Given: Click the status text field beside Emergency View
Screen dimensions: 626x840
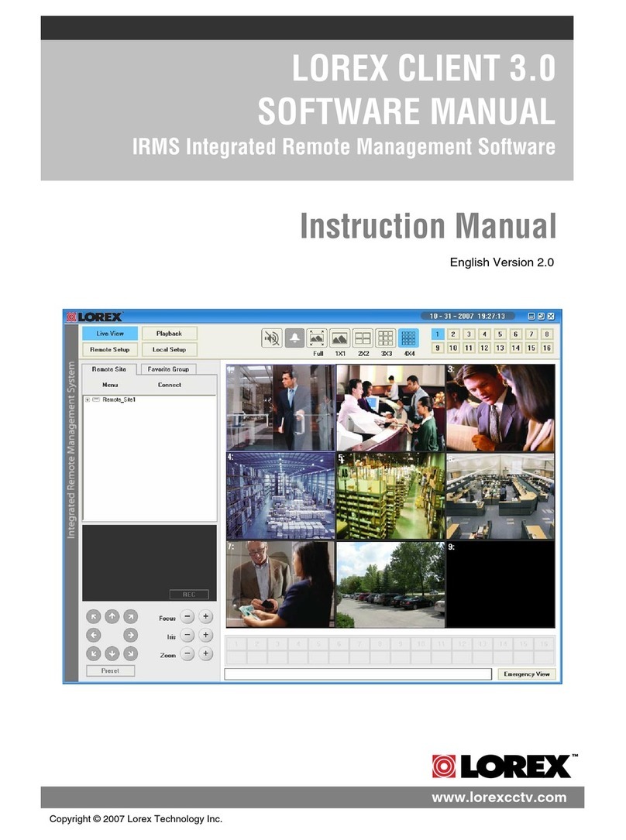Looking at the screenshot, I should tap(358, 674).
